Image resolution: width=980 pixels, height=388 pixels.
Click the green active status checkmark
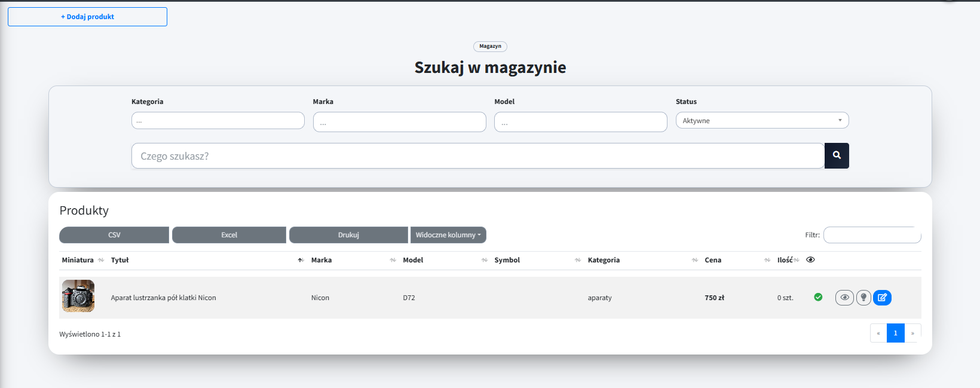tap(818, 297)
